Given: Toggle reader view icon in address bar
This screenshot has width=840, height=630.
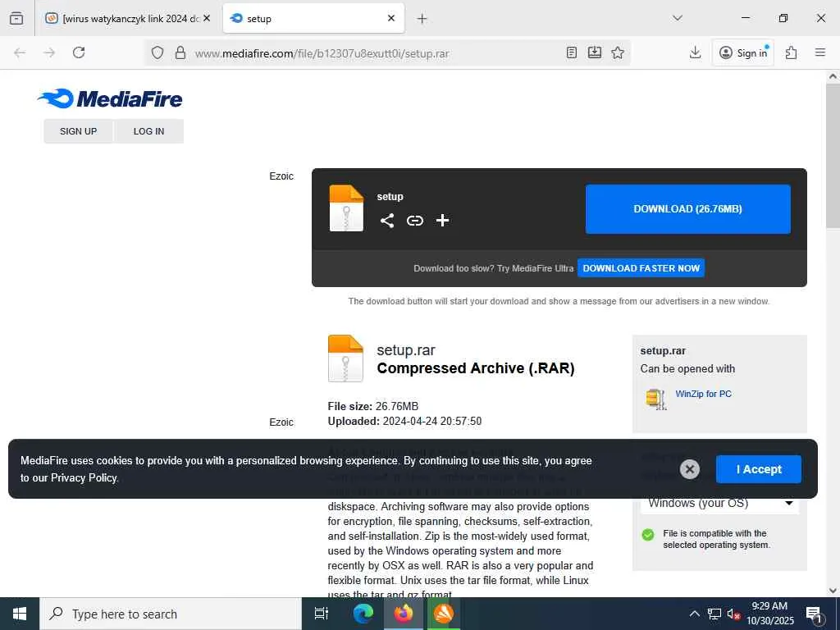Looking at the screenshot, I should click(572, 52).
